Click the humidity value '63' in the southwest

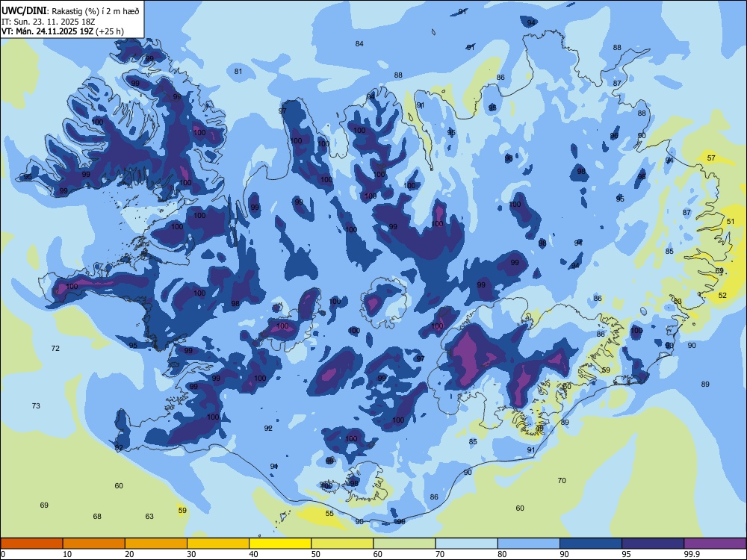(149, 516)
